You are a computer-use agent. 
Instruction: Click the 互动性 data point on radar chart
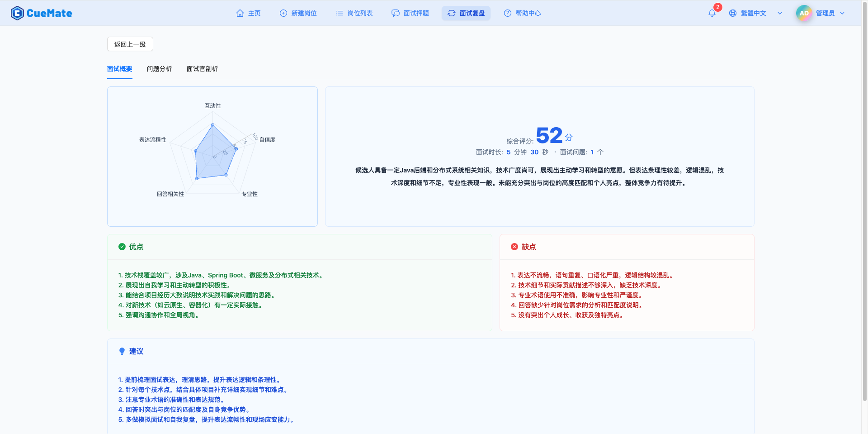(x=212, y=125)
